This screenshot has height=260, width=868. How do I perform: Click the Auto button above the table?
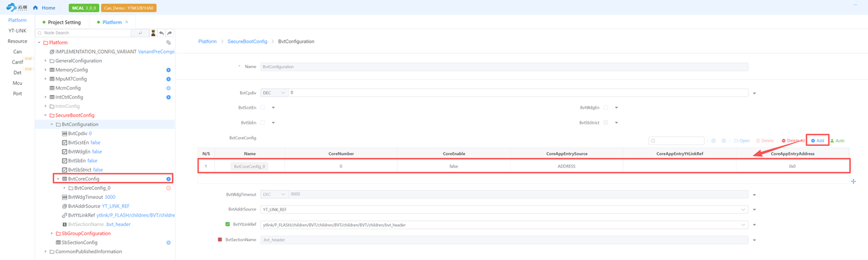(x=838, y=141)
